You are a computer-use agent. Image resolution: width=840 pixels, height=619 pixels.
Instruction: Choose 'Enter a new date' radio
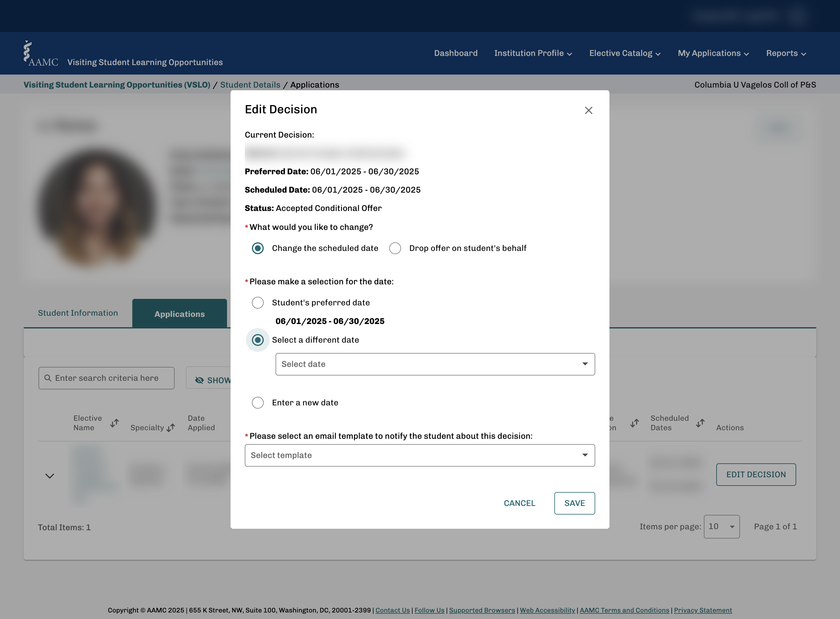click(x=258, y=402)
